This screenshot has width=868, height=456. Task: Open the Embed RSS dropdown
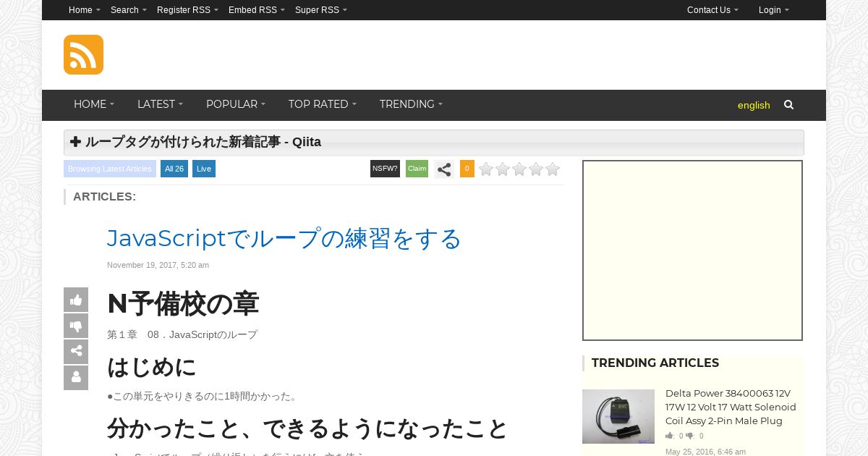(x=257, y=10)
